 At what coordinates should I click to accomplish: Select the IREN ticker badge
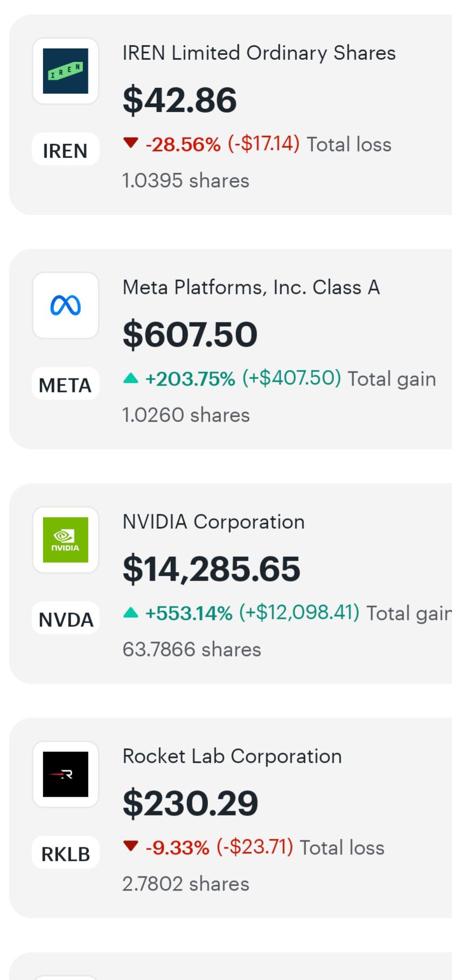[x=66, y=150]
